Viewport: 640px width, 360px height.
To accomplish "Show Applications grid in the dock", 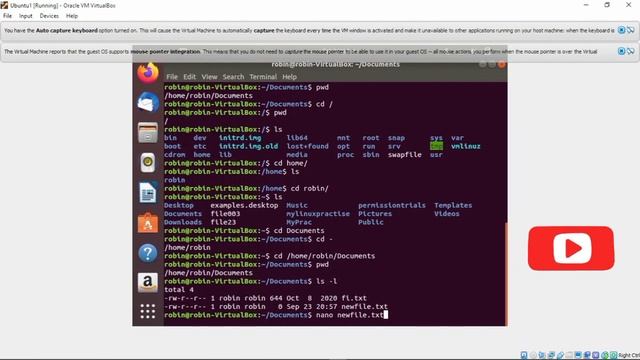I will click(x=148, y=311).
